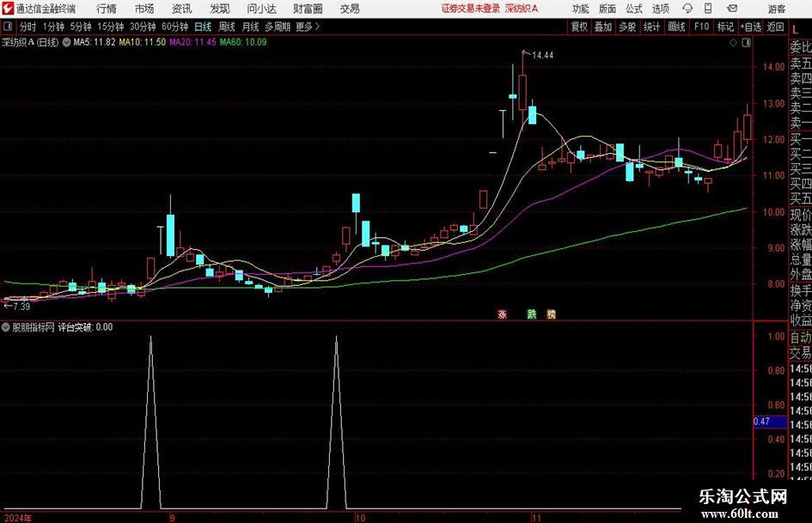Click the 通达信 red logo icon

[x=8, y=9]
